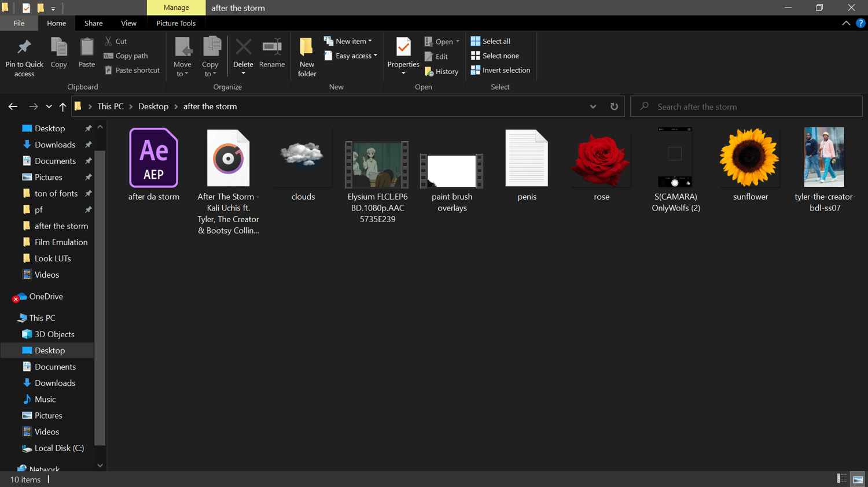Click the Edit command in Open group
The image size is (868, 487).
(436, 57)
